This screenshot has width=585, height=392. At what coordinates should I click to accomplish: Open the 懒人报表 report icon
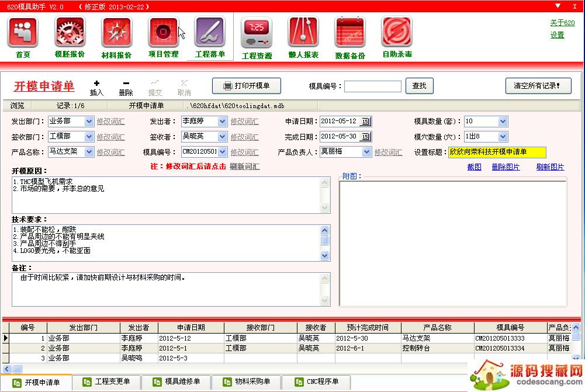pos(303,33)
